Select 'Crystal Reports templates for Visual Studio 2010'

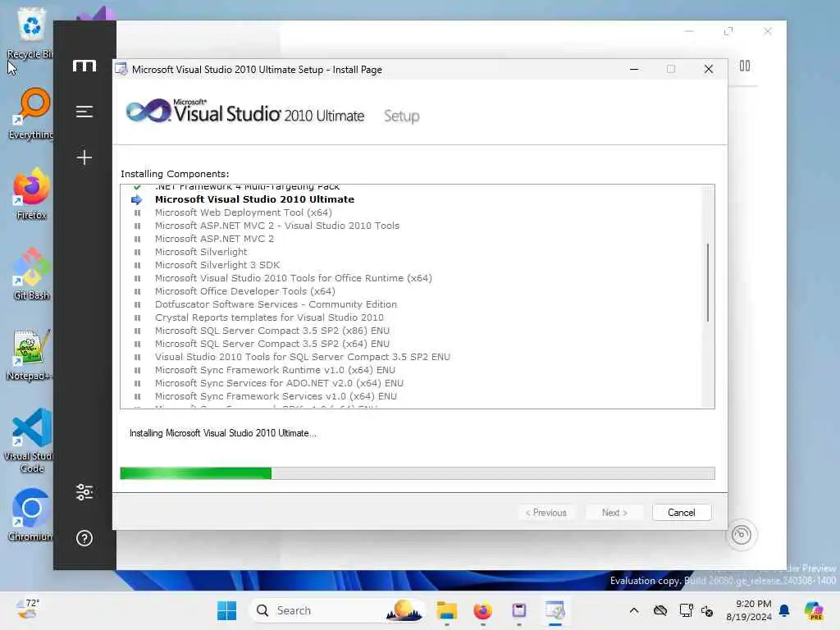point(411,317)
